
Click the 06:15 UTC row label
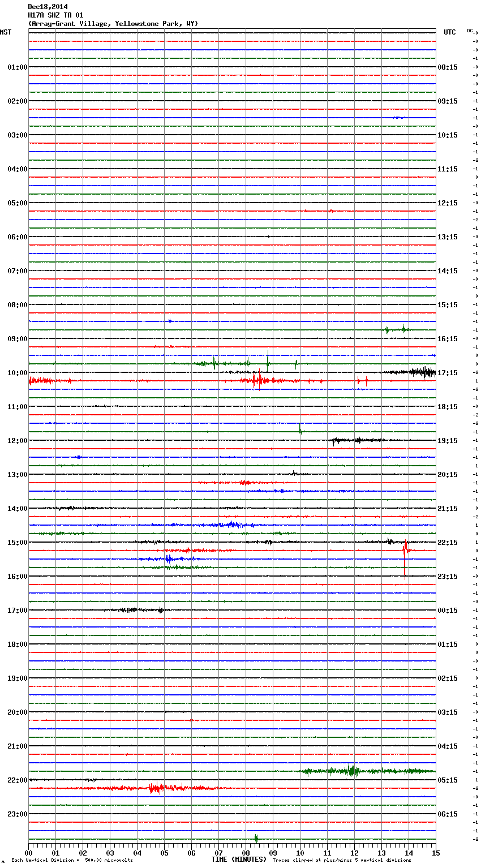pos(448,814)
